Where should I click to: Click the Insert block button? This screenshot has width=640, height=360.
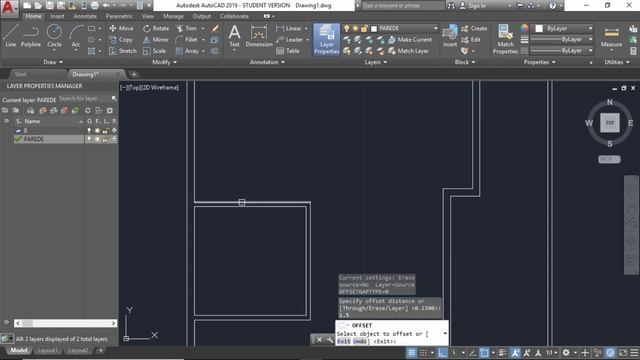(x=450, y=36)
